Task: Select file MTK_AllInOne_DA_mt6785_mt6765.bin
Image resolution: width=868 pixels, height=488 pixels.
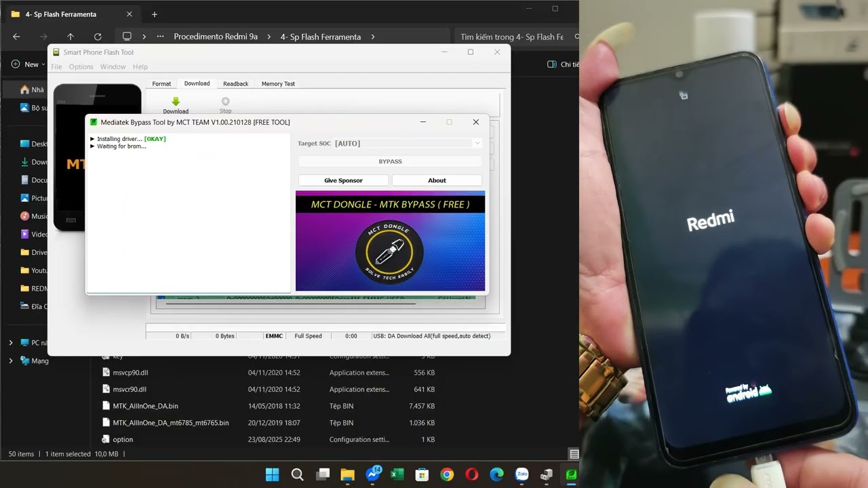Action: click(x=171, y=422)
